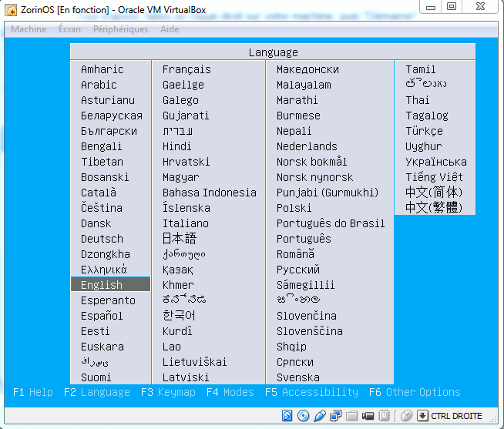The width and height of the screenshot is (504, 429).
Task: Select Polski language
Action: [294, 208]
